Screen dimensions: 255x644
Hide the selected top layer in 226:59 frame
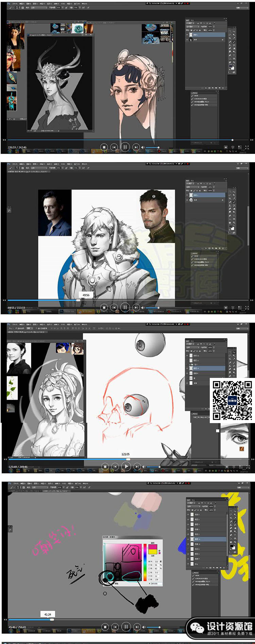pyautogui.click(x=187, y=35)
